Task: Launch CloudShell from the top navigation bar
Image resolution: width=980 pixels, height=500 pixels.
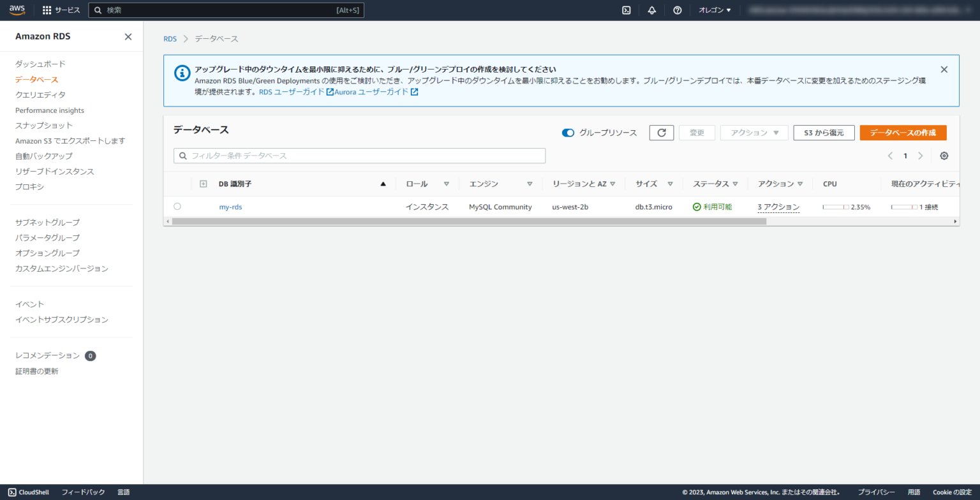Action: tap(626, 10)
